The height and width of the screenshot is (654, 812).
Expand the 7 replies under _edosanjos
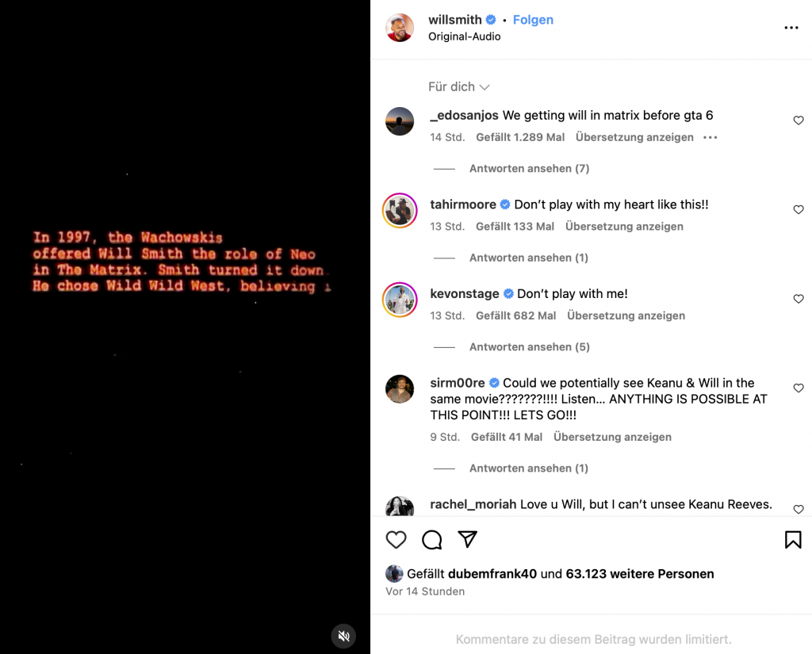pos(529,168)
